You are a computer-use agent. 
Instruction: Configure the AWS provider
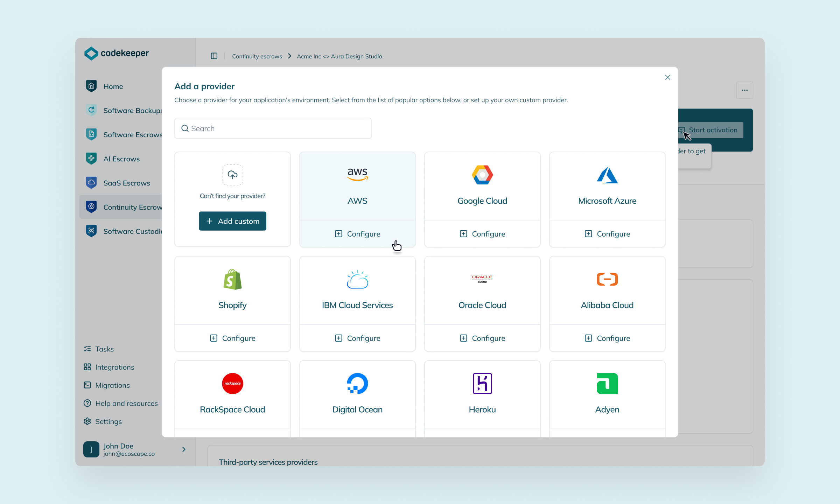[x=357, y=234]
